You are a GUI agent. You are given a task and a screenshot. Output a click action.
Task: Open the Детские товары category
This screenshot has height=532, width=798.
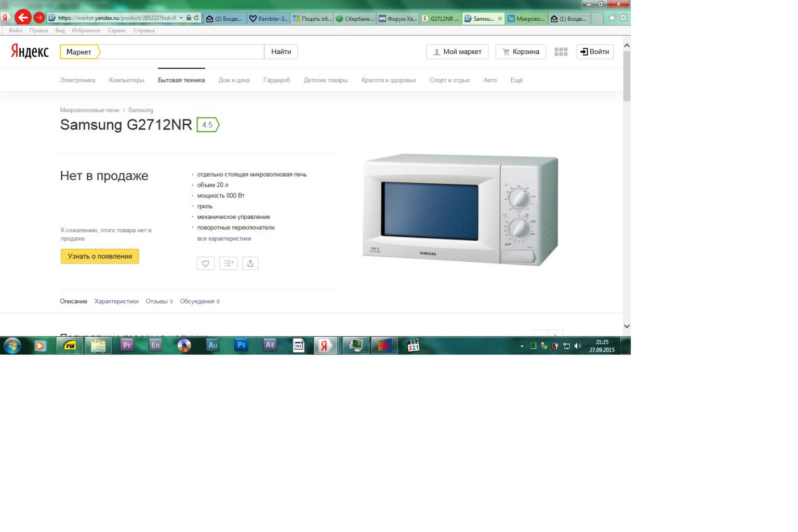tap(326, 81)
